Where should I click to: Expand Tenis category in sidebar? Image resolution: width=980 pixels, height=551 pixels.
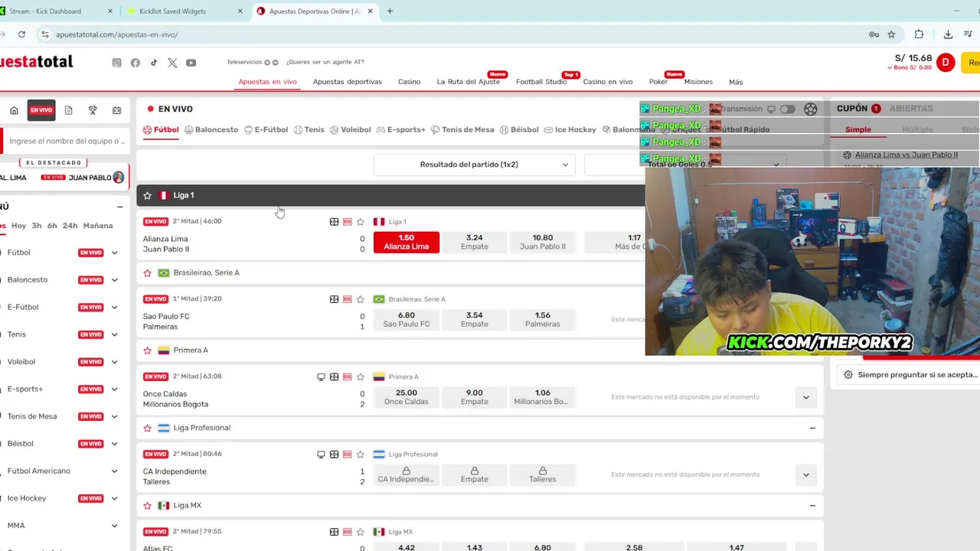point(114,334)
